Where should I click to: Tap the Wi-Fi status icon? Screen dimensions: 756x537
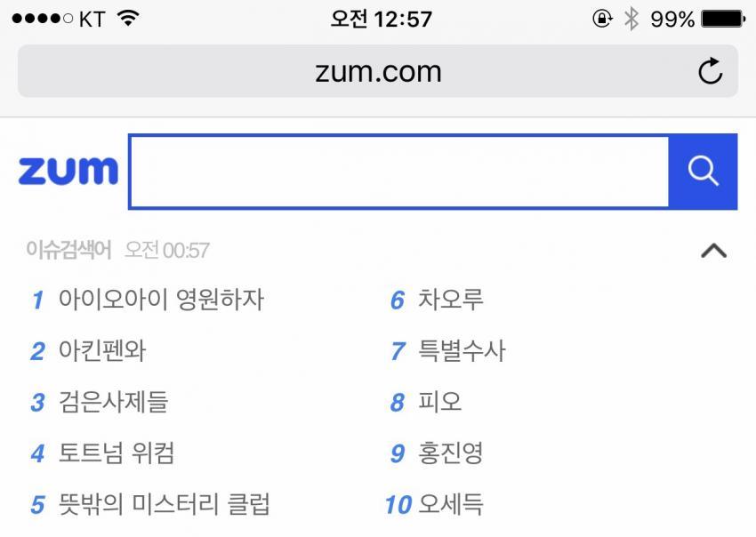coord(130,19)
